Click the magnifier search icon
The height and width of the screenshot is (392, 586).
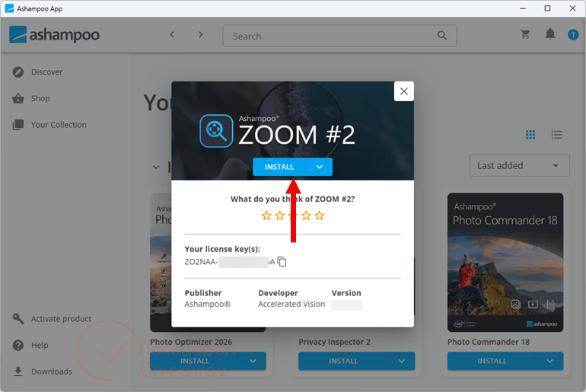(442, 36)
